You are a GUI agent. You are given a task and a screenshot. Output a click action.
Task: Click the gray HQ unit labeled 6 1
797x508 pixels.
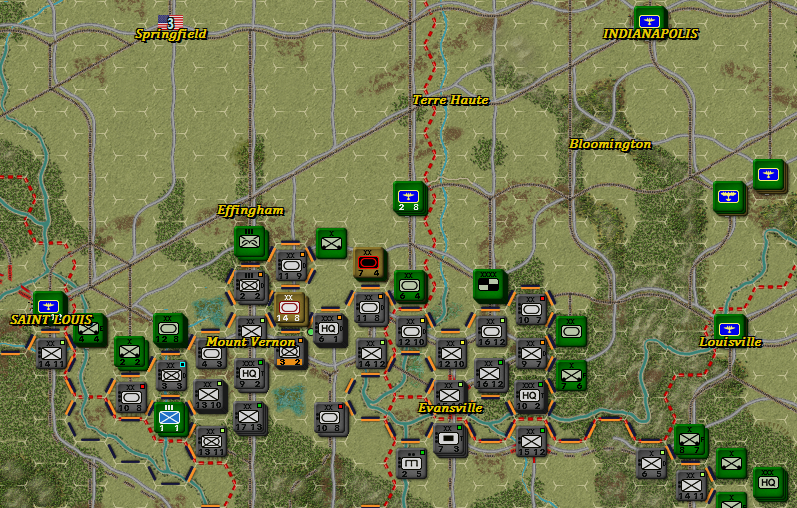328,329
